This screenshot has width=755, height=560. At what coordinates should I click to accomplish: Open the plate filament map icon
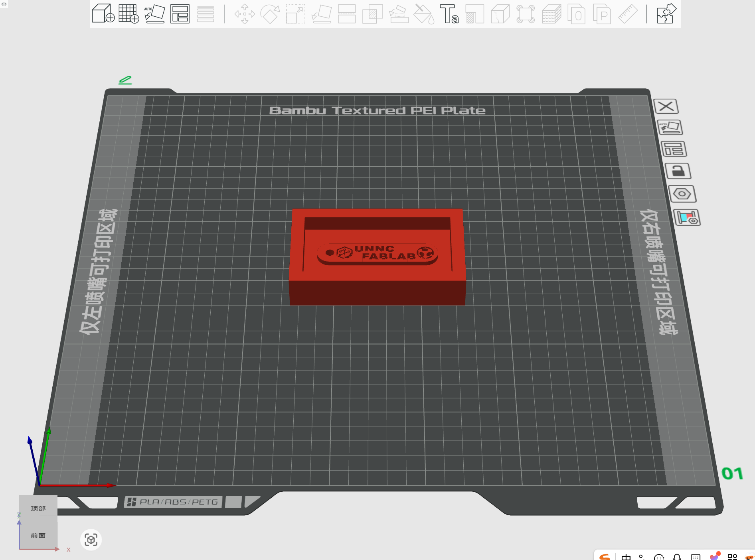coord(687,217)
